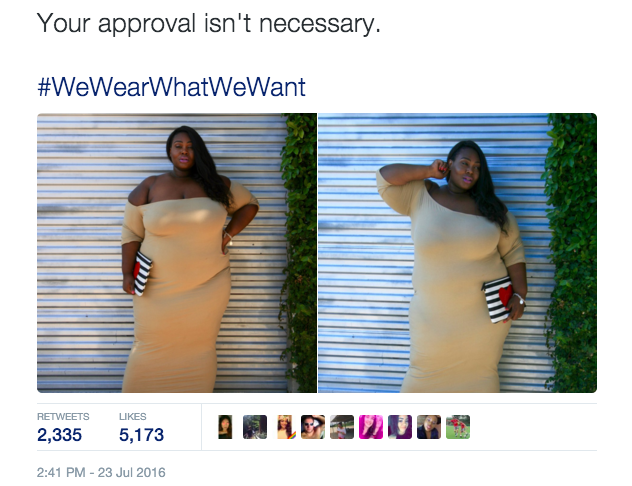Image resolution: width=632 pixels, height=486 pixels.
Task: Click the avatar with the rainbow corner
Action: pyautogui.click(x=287, y=427)
